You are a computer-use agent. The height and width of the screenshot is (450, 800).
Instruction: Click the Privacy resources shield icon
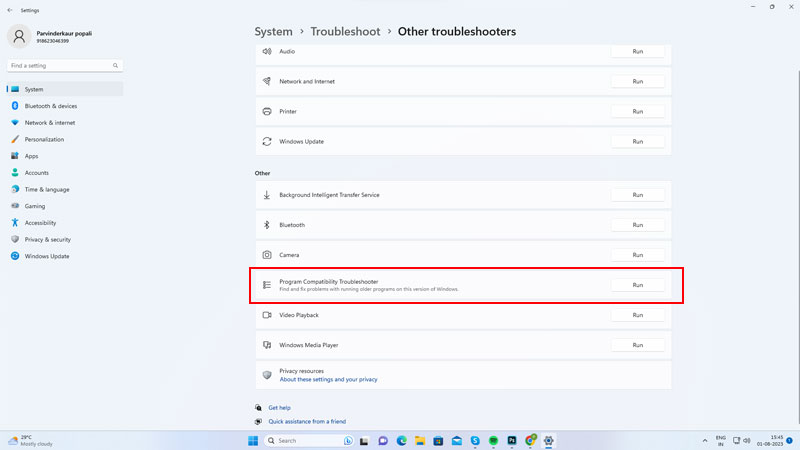[x=267, y=375]
